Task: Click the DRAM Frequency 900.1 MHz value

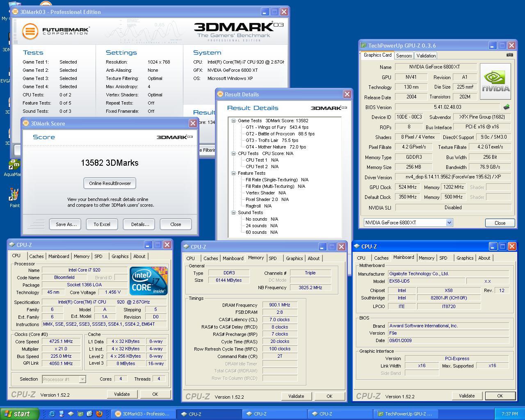Action: coord(279,305)
